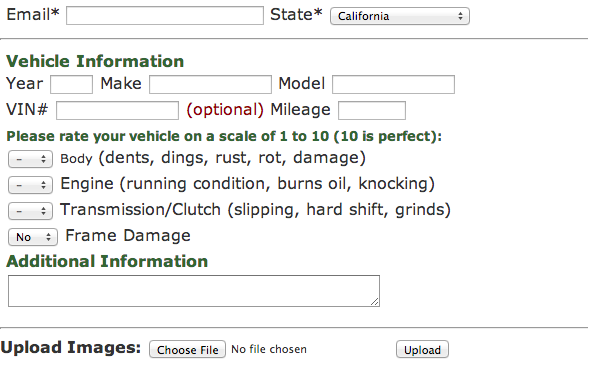Click the Additional Information text area

[x=194, y=291]
